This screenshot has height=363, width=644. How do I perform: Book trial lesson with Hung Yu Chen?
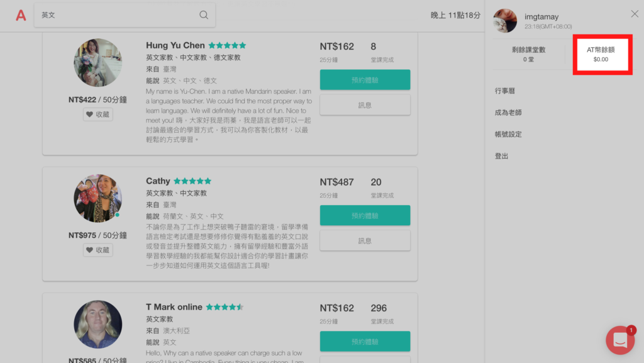coord(365,80)
